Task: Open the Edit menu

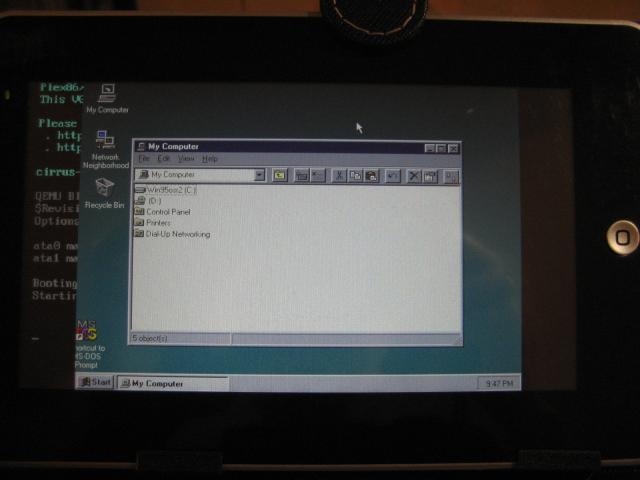Action: pyautogui.click(x=163, y=159)
